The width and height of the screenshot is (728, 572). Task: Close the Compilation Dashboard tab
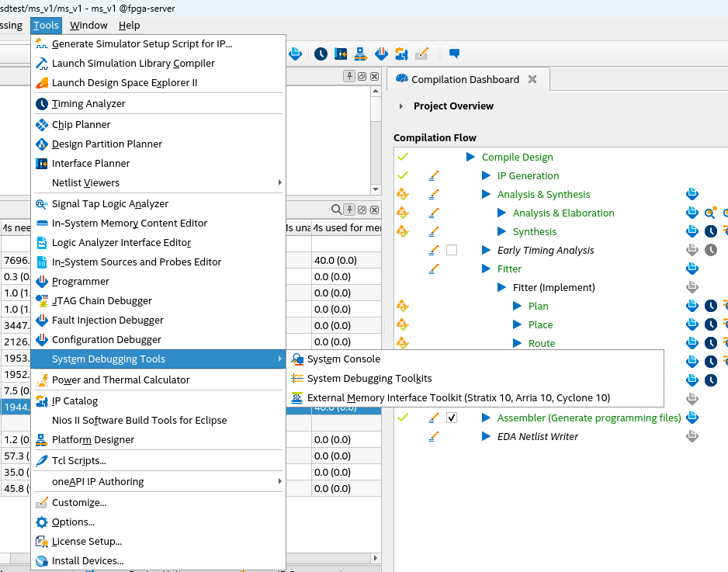point(532,79)
